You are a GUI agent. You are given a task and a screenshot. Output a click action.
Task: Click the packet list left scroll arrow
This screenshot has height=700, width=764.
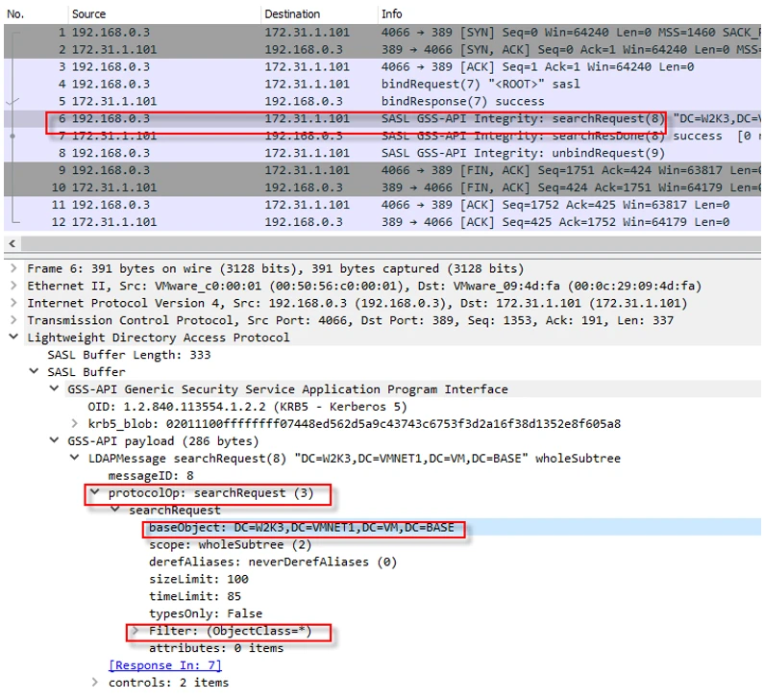click(x=12, y=245)
